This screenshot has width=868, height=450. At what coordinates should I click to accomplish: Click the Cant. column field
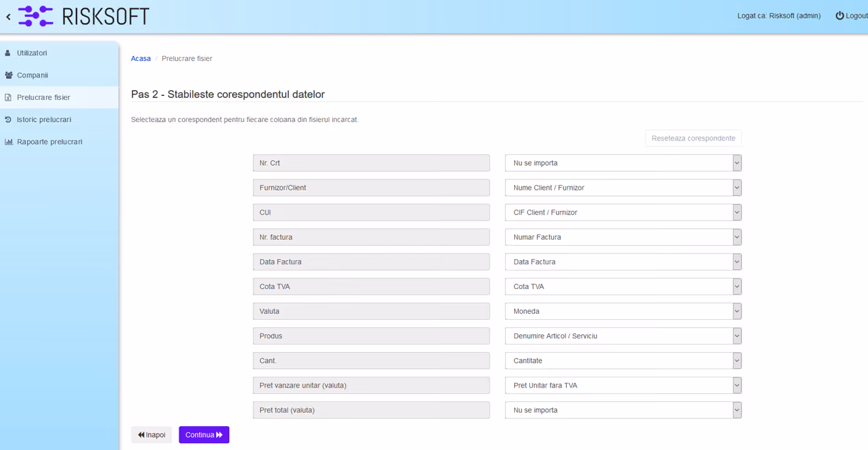[x=371, y=360]
